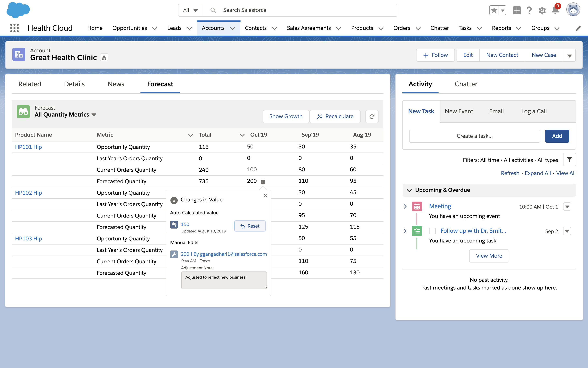588x368 pixels.
Task: Open the Meeting row action menu
Action: 567,207
